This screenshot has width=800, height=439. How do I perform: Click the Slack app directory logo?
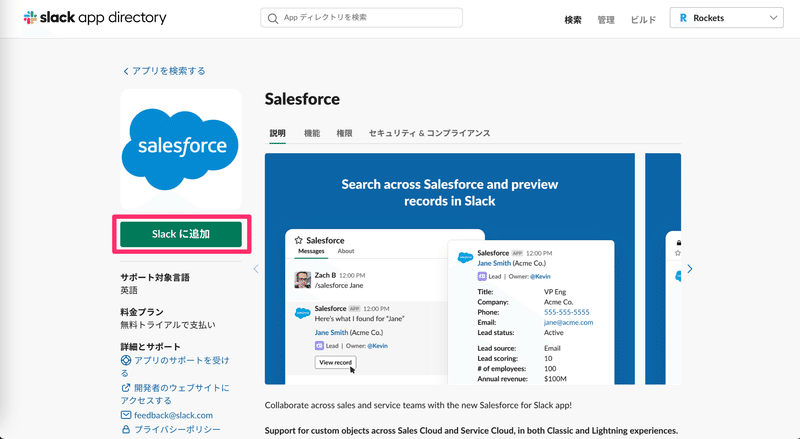coord(95,18)
